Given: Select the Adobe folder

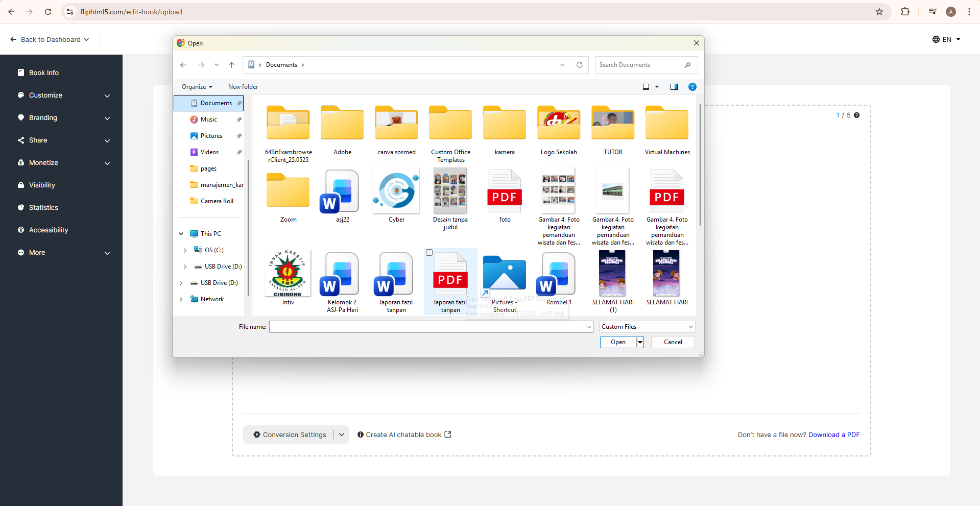Looking at the screenshot, I should 342,130.
